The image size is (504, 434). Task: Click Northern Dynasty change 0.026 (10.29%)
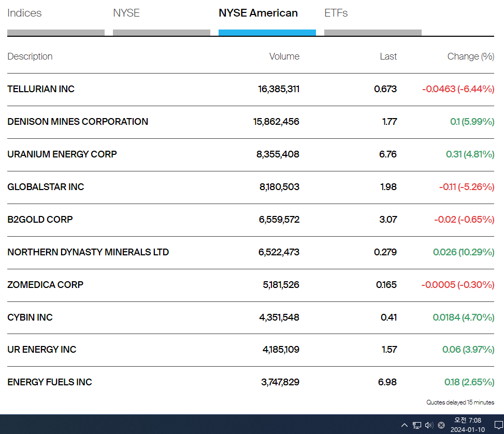pos(464,252)
